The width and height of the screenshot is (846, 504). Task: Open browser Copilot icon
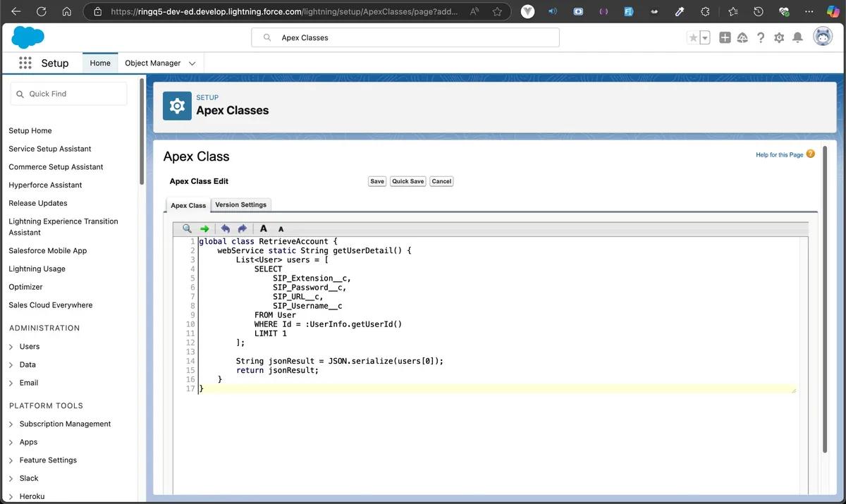(833, 11)
